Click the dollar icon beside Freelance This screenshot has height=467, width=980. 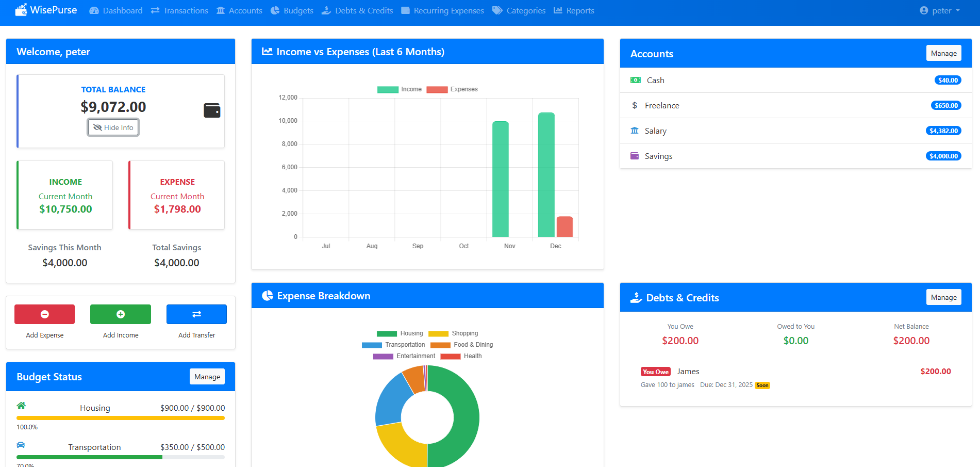tap(635, 105)
